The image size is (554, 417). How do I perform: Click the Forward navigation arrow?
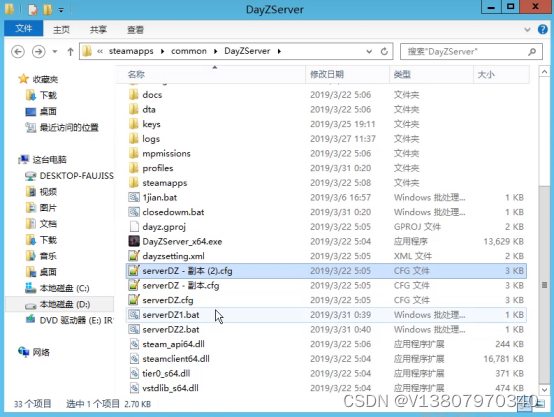tap(38, 52)
